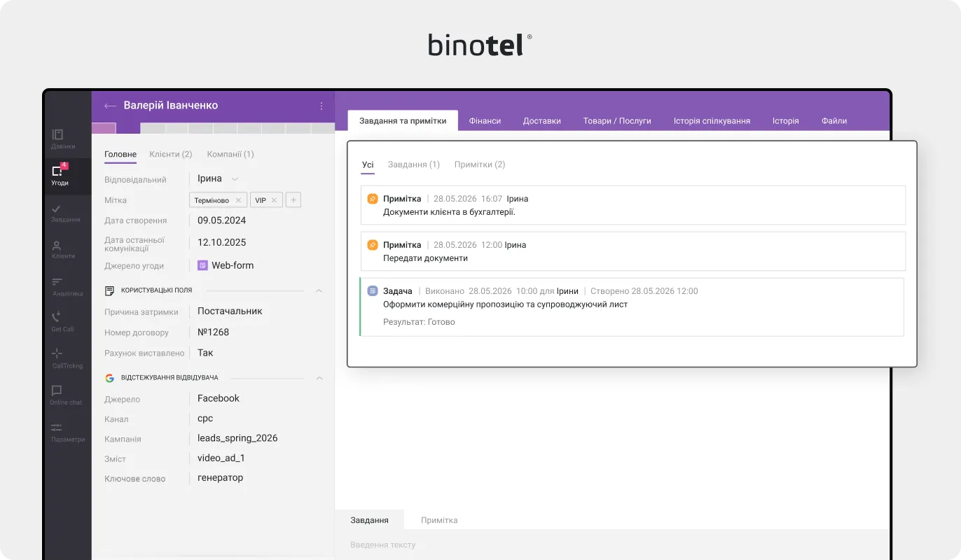Click the keyword value генератор
Viewport: 961px width, 560px height.
[x=221, y=477]
